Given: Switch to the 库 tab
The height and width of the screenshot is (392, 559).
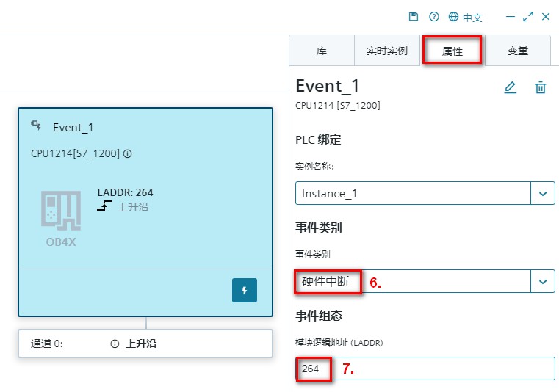Looking at the screenshot, I should (322, 51).
